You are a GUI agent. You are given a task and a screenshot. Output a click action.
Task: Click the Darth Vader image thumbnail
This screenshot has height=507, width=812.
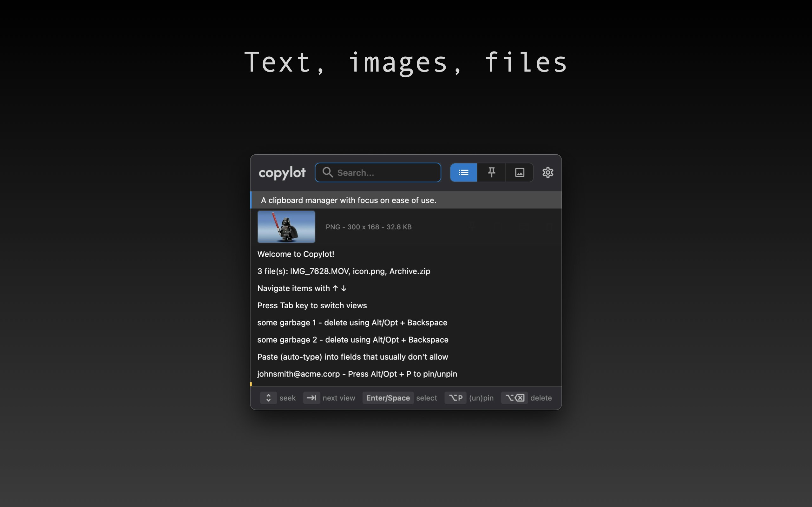coord(286,227)
